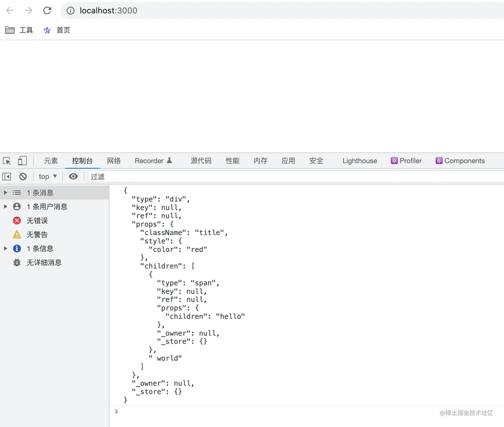
Task: Click the 首页 bookmark star icon
Action: coord(47,30)
